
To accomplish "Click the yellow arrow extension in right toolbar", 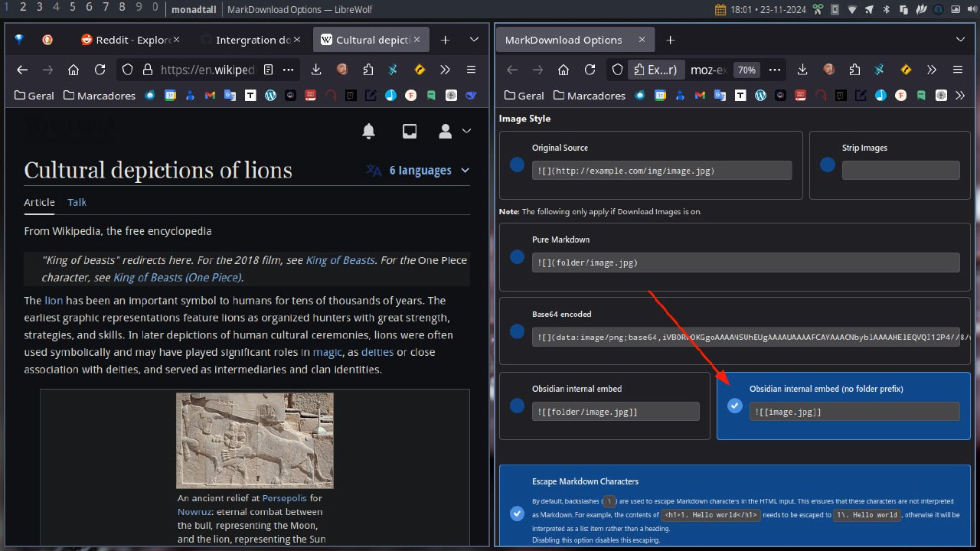I will 906,70.
